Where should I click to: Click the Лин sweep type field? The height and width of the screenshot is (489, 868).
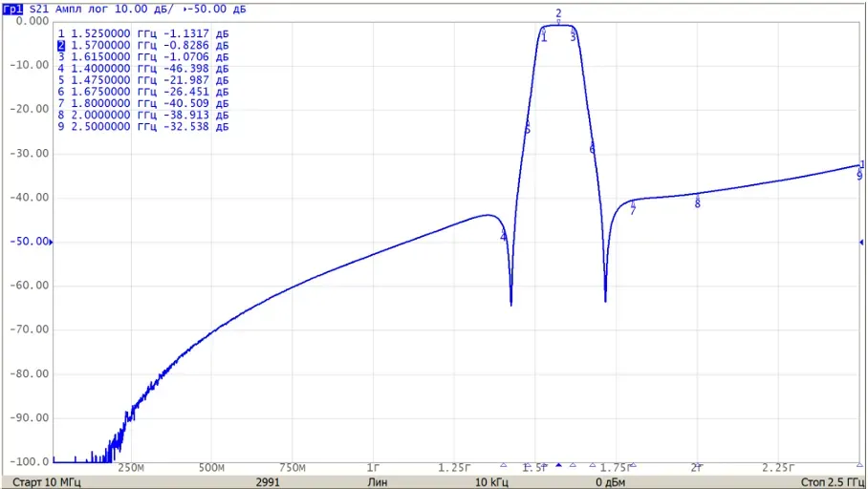378,482
